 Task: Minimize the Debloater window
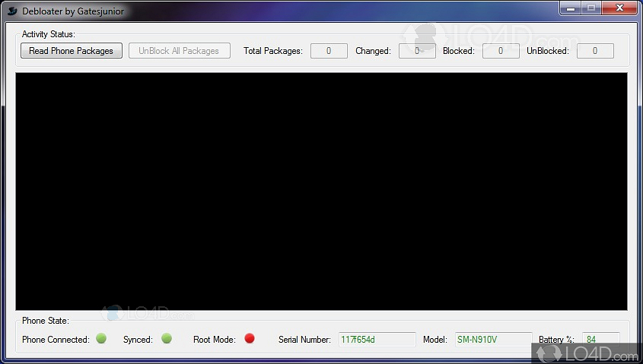point(571,8)
